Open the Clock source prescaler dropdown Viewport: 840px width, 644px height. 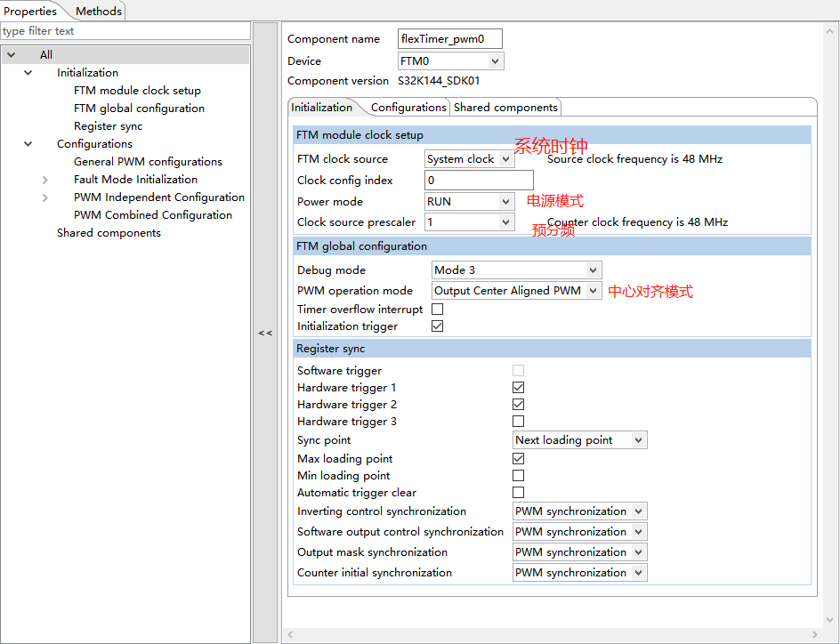point(469,222)
